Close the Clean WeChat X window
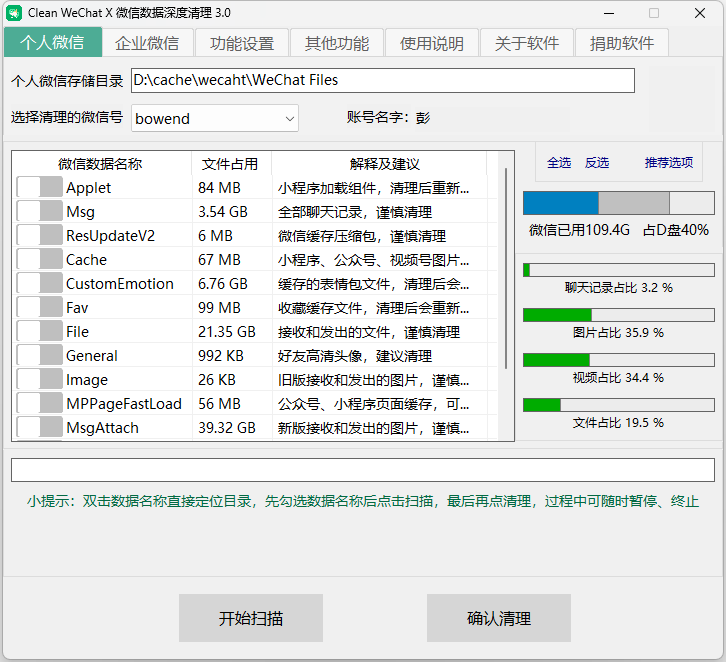The width and height of the screenshot is (726, 662). (x=700, y=13)
